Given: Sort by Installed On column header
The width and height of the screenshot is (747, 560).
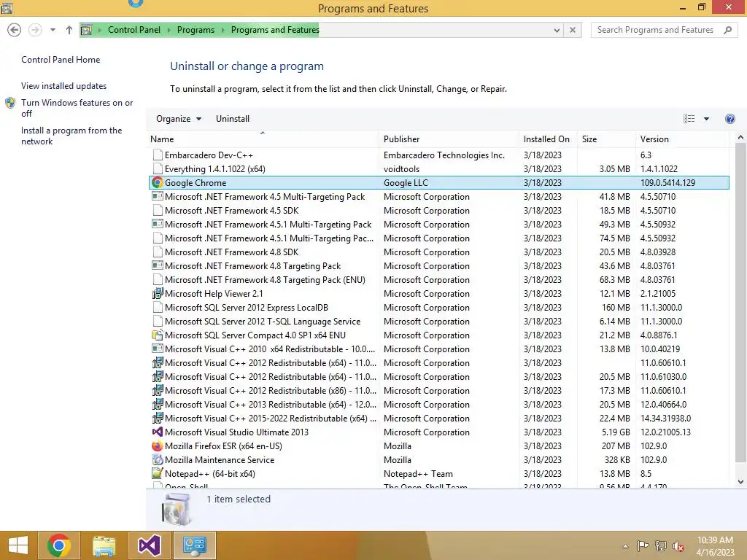Looking at the screenshot, I should [546, 139].
